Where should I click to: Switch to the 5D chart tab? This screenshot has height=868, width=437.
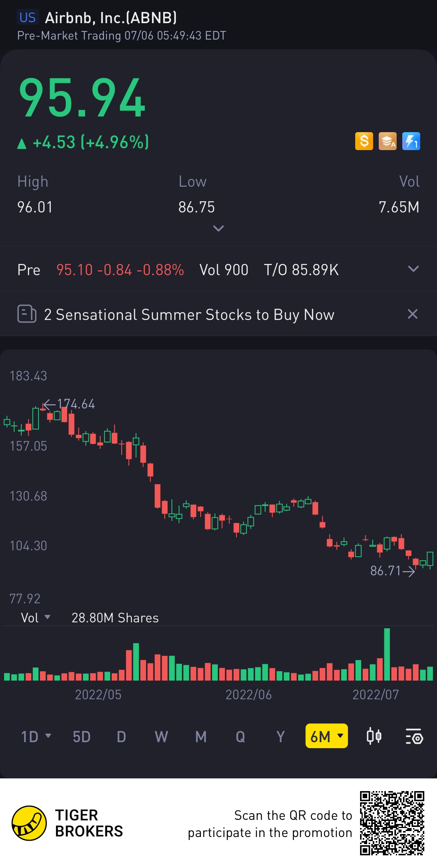81,737
